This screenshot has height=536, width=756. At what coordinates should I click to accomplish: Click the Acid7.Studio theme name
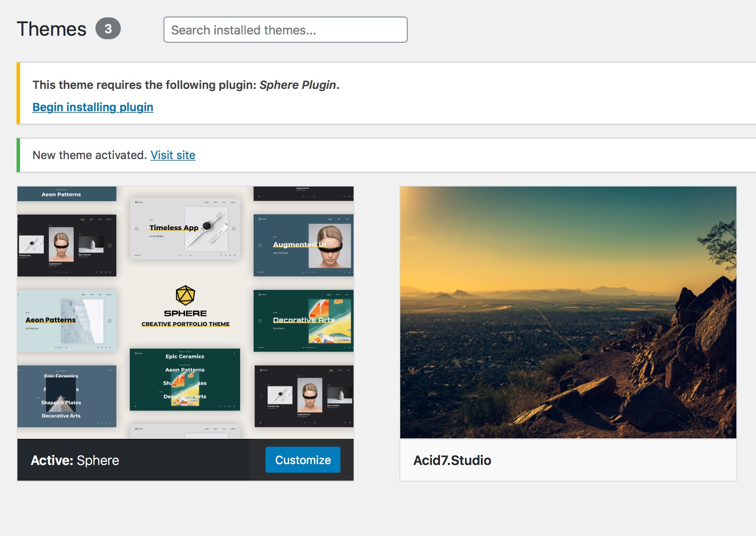point(452,460)
